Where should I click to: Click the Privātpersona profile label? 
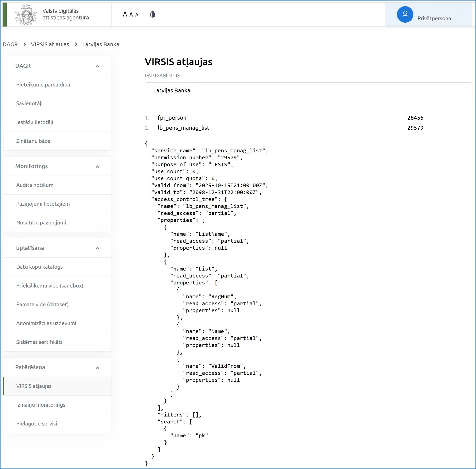(x=434, y=19)
